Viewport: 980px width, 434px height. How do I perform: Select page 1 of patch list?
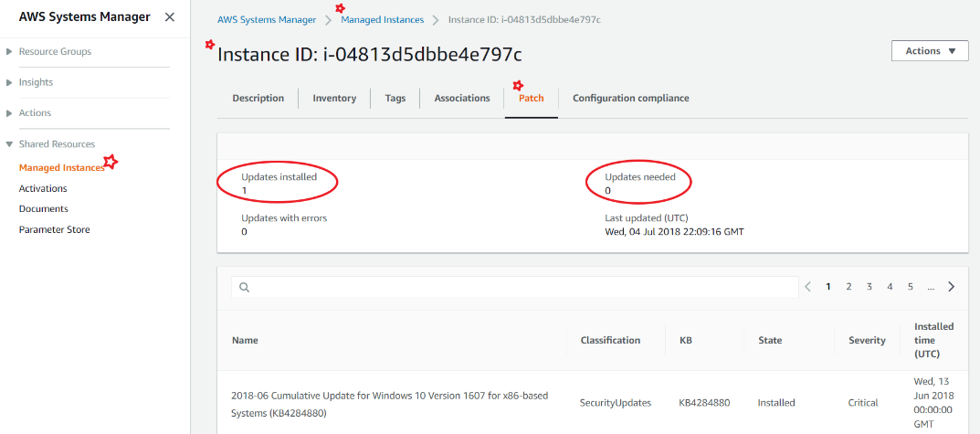(828, 286)
